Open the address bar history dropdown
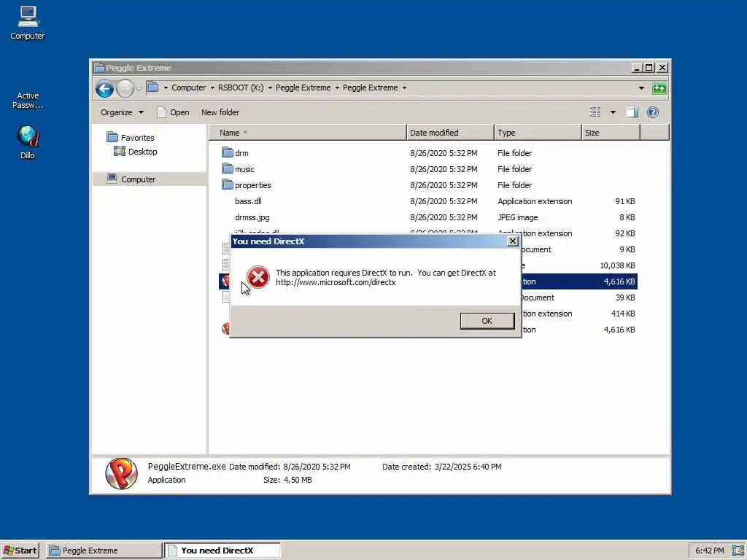Viewport: 747px width, 560px height. [x=641, y=88]
